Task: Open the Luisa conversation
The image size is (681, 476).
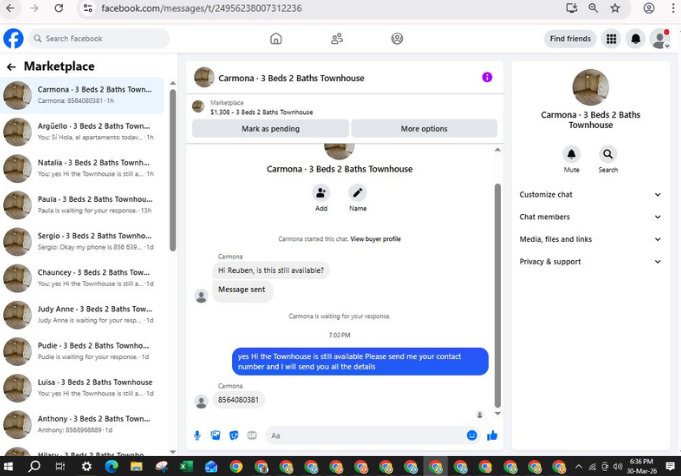Action: click(x=83, y=388)
